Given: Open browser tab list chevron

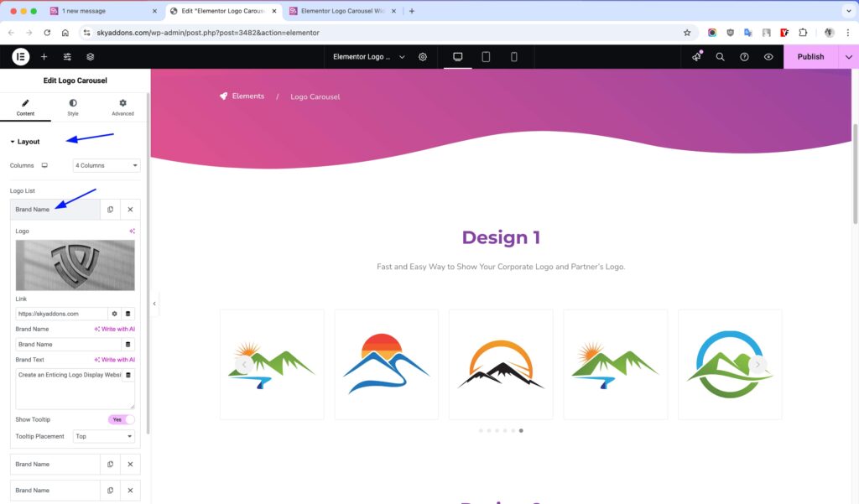Looking at the screenshot, I should [x=848, y=11].
